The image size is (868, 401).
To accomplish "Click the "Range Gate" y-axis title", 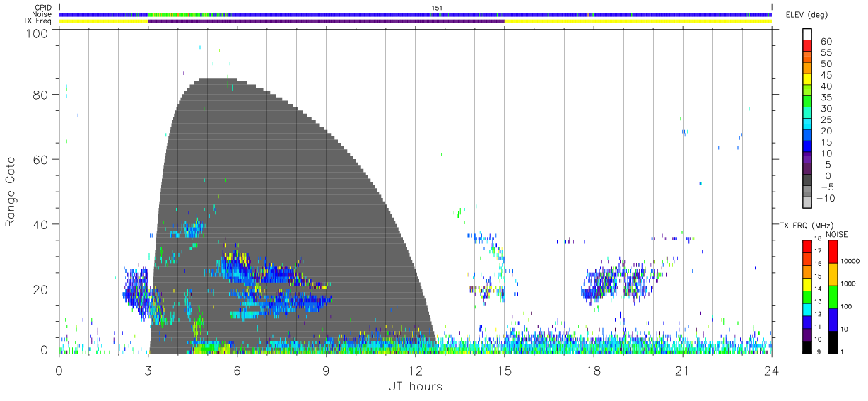I will pyautogui.click(x=11, y=192).
